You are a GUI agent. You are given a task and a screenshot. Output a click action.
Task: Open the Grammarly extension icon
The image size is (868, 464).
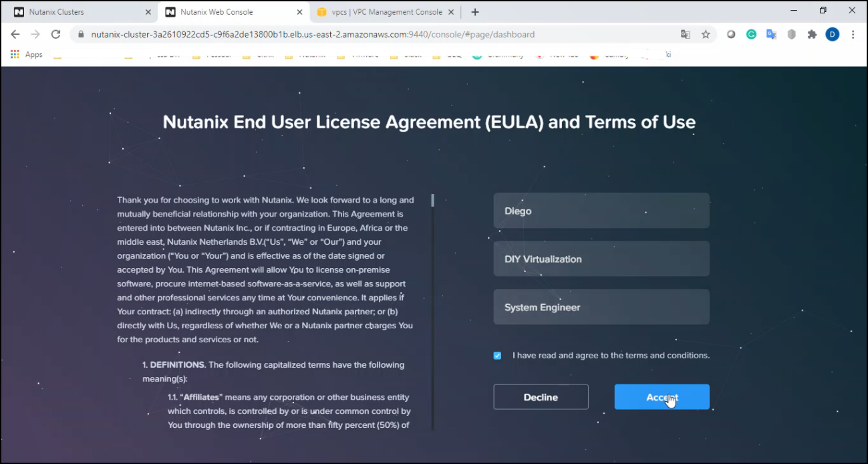coord(751,34)
